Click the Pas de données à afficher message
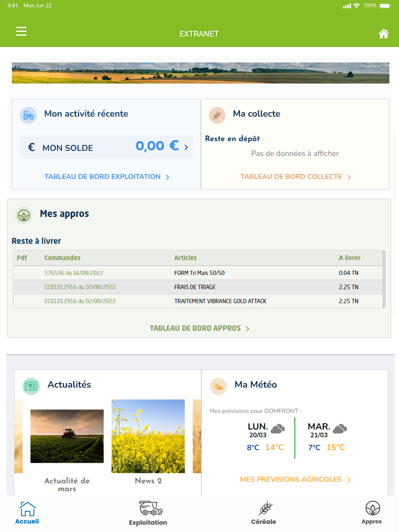 point(295,154)
